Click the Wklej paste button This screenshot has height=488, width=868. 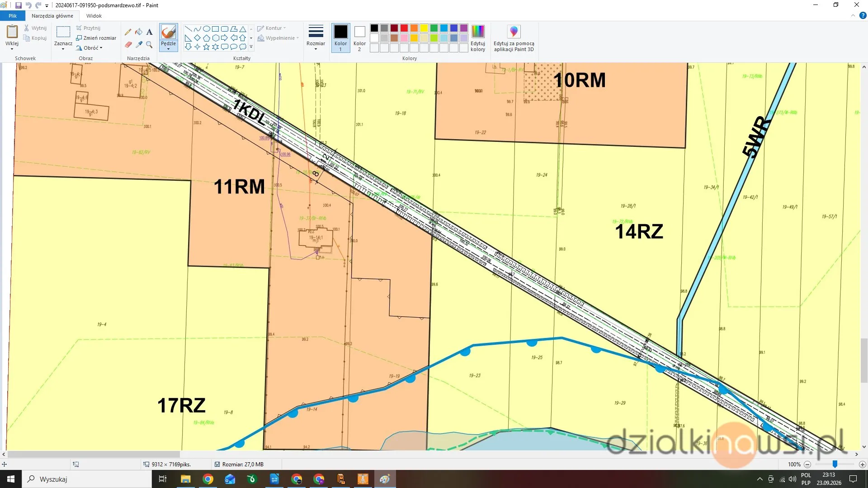(x=12, y=37)
